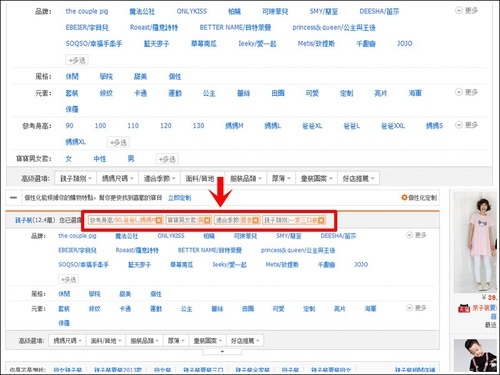Expand 更多 元素 in the lower filter panel
This screenshot has height=375, width=500.
click(416, 308)
